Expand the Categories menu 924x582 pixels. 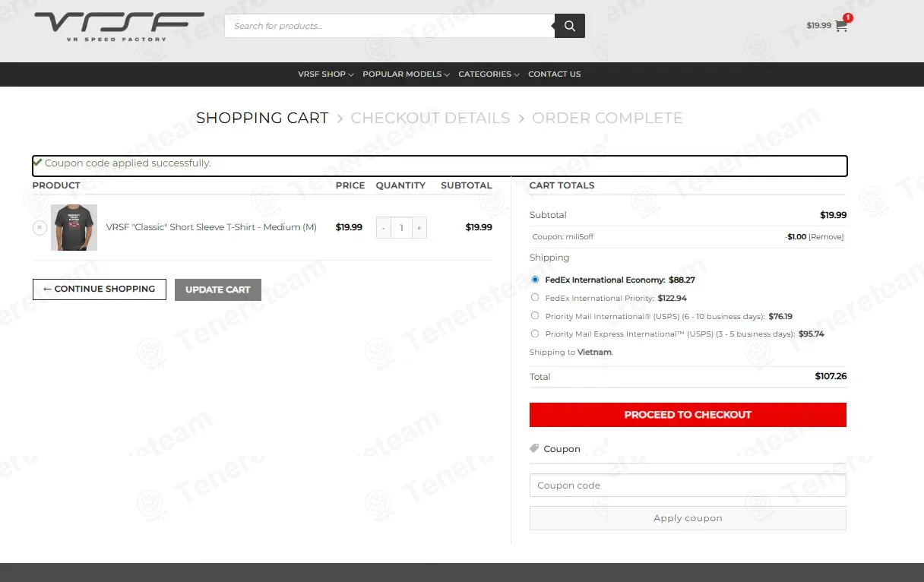click(x=489, y=74)
